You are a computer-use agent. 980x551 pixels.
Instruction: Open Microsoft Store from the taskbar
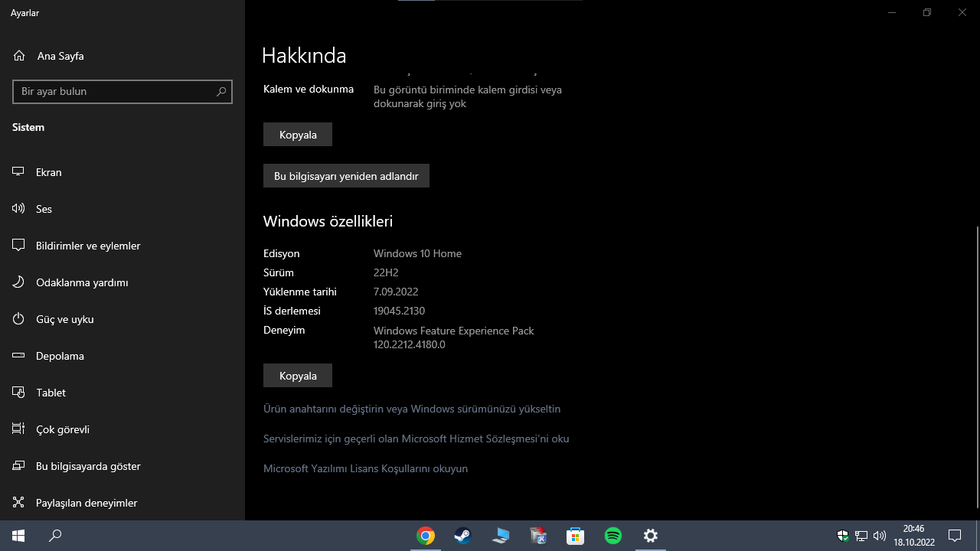pyautogui.click(x=576, y=536)
